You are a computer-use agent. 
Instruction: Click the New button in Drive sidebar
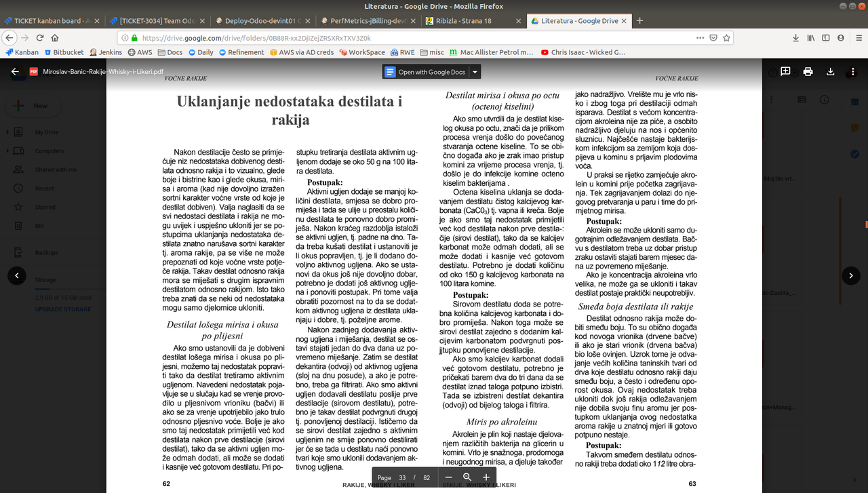click(32, 106)
